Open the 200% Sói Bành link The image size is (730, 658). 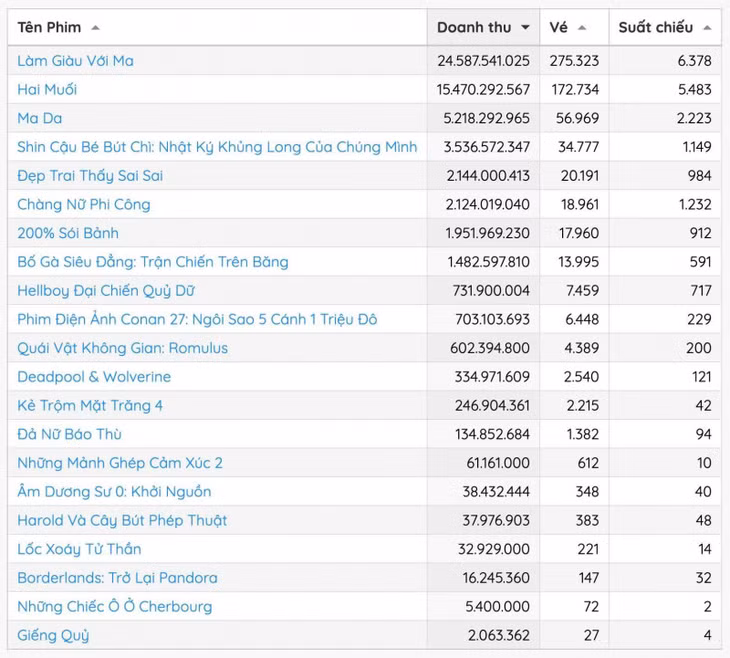tap(68, 233)
